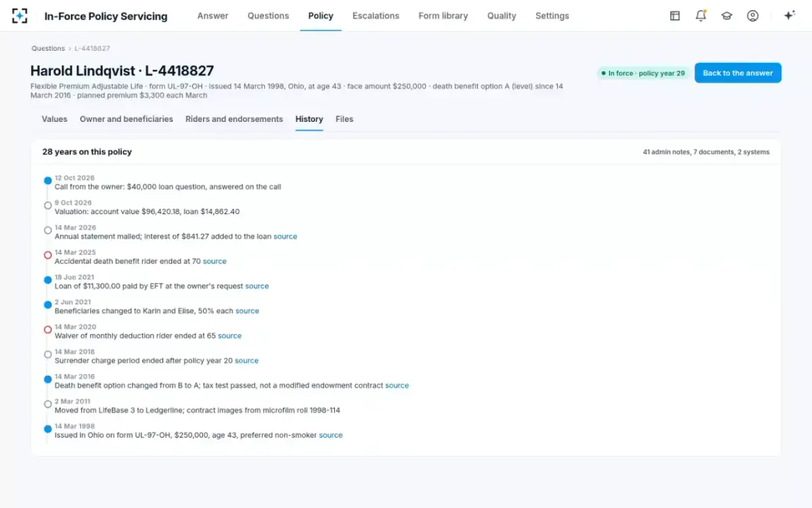
Task: Open the Form library tab
Action: pos(443,16)
